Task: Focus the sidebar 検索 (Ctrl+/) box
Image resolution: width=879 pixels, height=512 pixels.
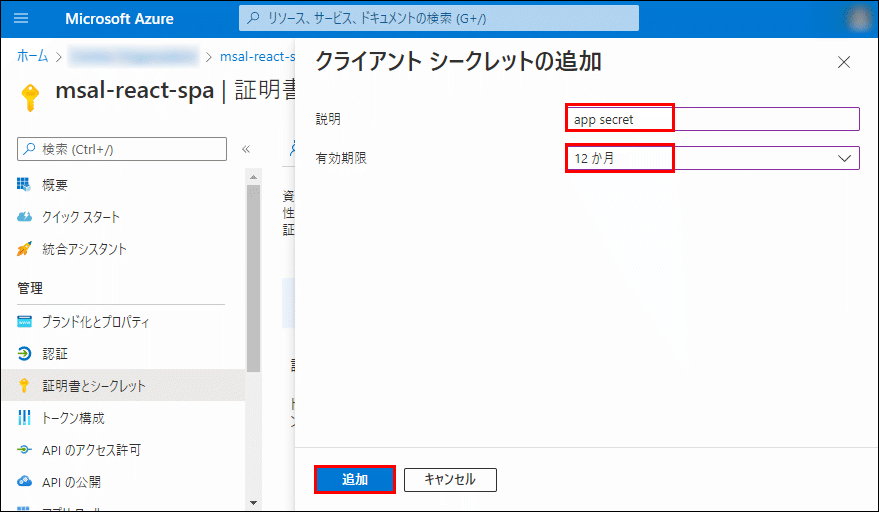Action: coord(122,149)
